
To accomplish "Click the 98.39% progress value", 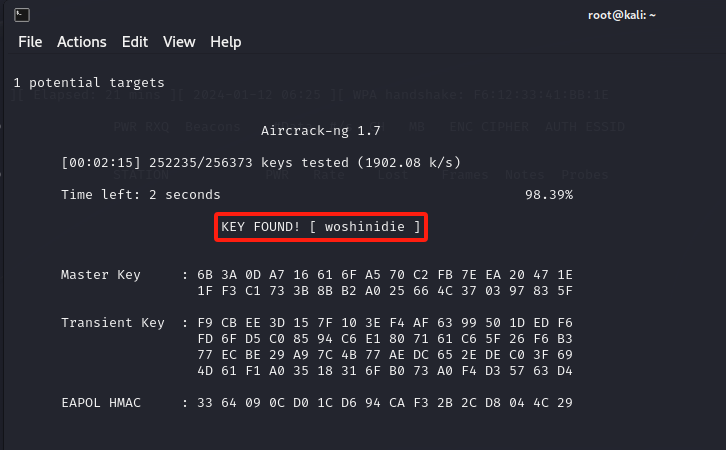I will tap(549, 194).
